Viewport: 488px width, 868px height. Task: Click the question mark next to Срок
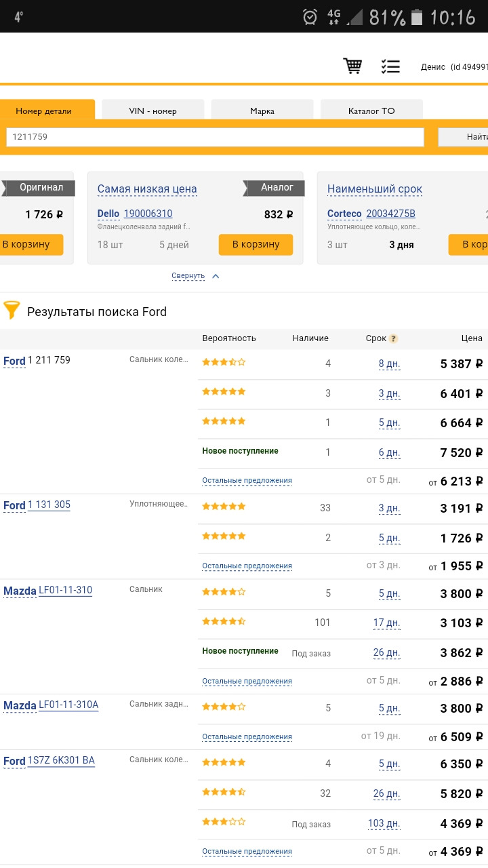(393, 339)
